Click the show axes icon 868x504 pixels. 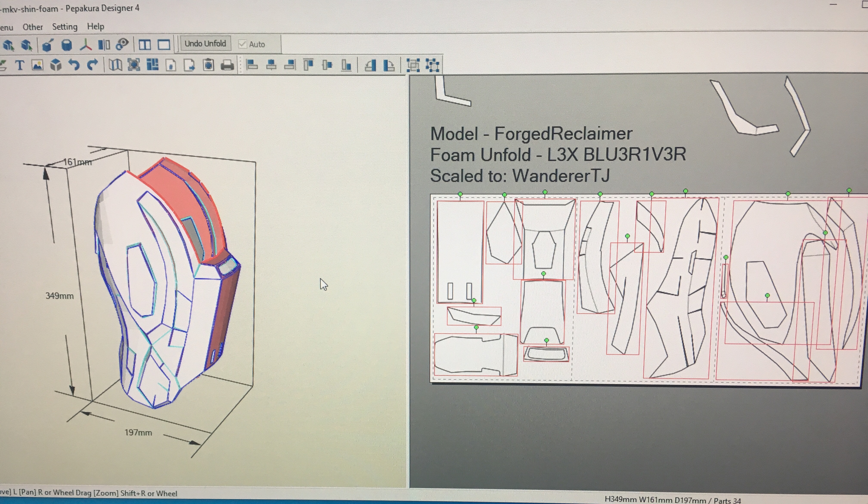(85, 45)
